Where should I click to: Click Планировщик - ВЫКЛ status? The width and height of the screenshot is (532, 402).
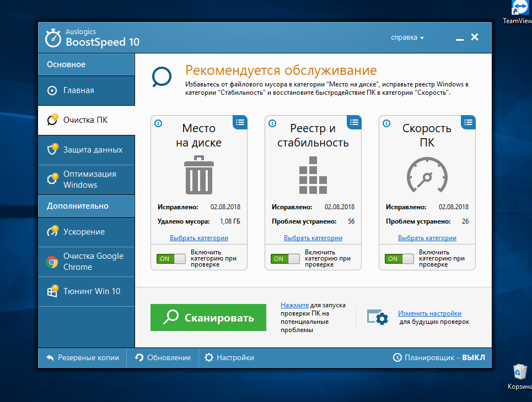(x=439, y=357)
